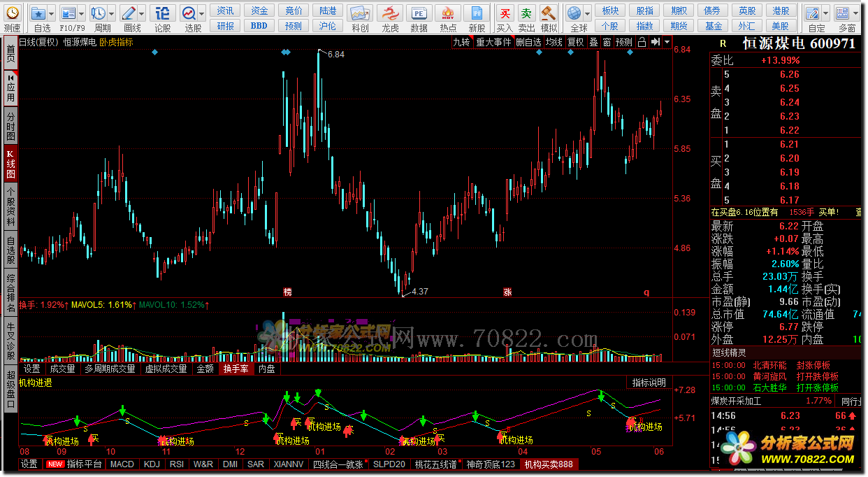Viewport: 868px width, 477px height.
Task: Click the 资讯 news button
Action: (x=226, y=10)
